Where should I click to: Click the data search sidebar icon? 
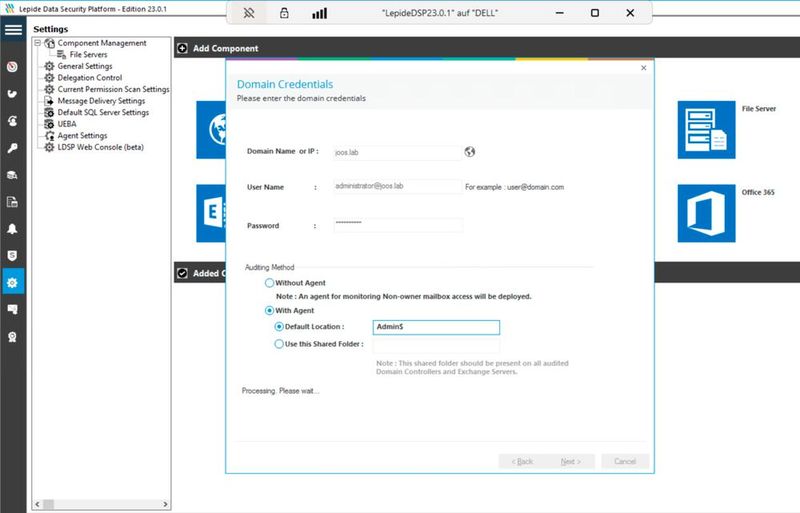(x=12, y=175)
